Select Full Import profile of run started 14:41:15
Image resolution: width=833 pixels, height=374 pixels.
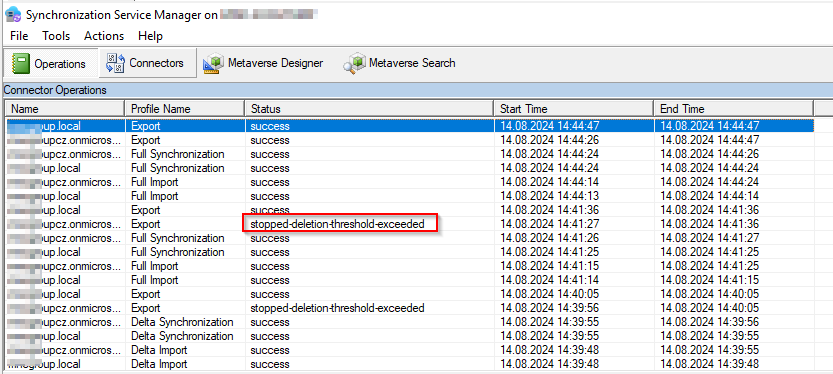[155, 266]
